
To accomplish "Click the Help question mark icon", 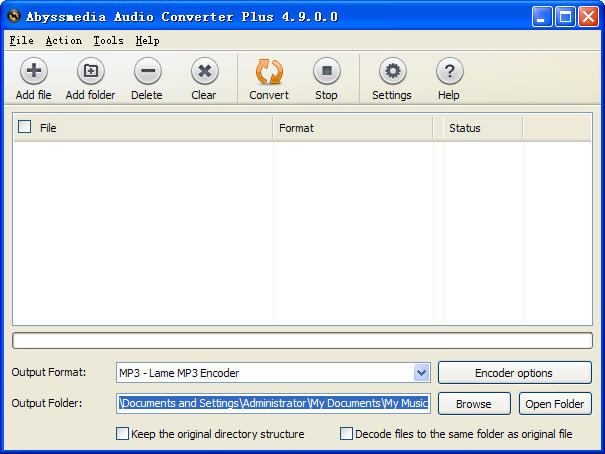I will 449,71.
